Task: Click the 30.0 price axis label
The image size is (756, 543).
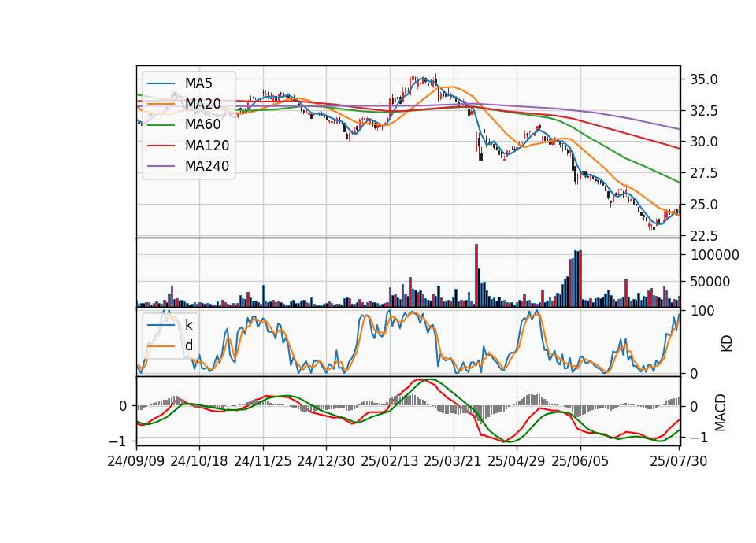Action: (x=704, y=142)
